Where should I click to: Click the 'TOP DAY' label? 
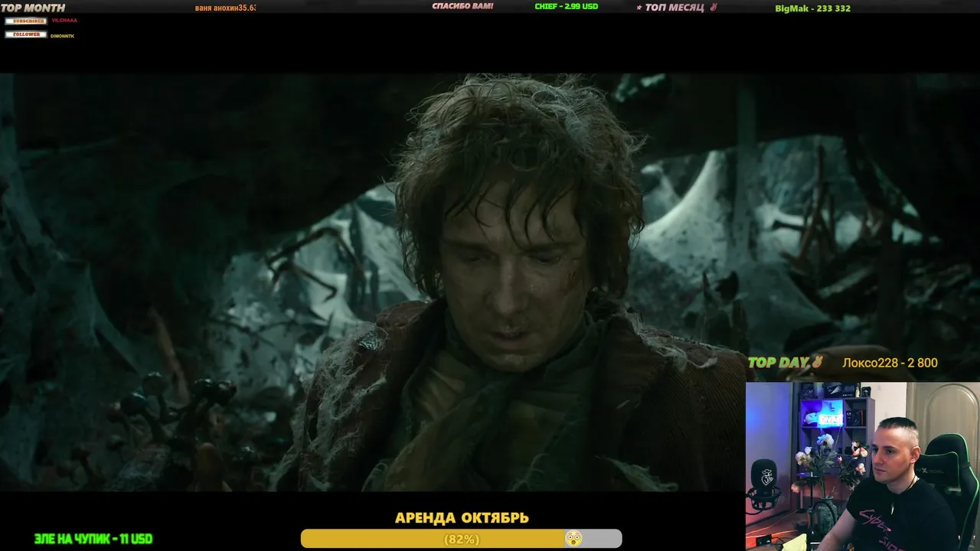(x=778, y=363)
